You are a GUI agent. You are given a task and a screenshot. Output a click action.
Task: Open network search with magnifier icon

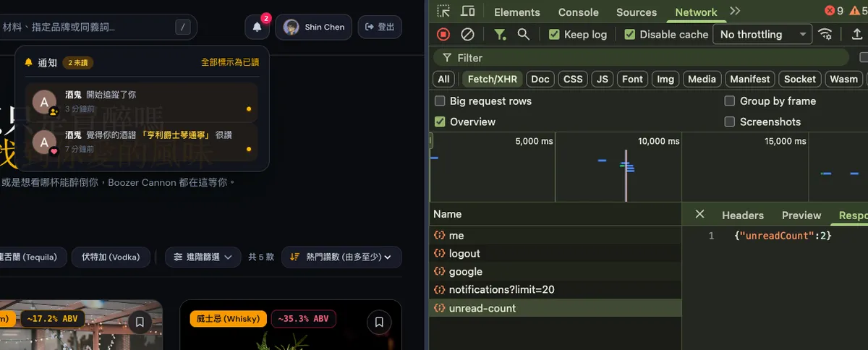coord(524,34)
